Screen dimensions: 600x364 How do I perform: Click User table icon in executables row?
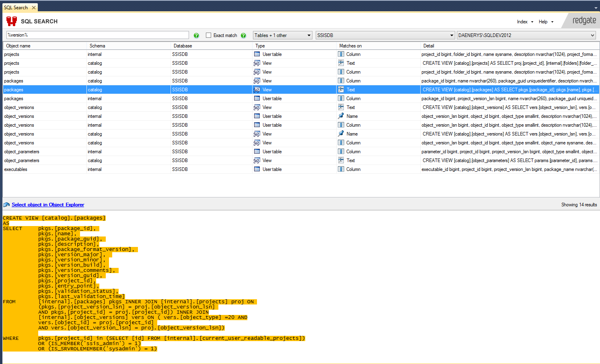click(x=257, y=169)
